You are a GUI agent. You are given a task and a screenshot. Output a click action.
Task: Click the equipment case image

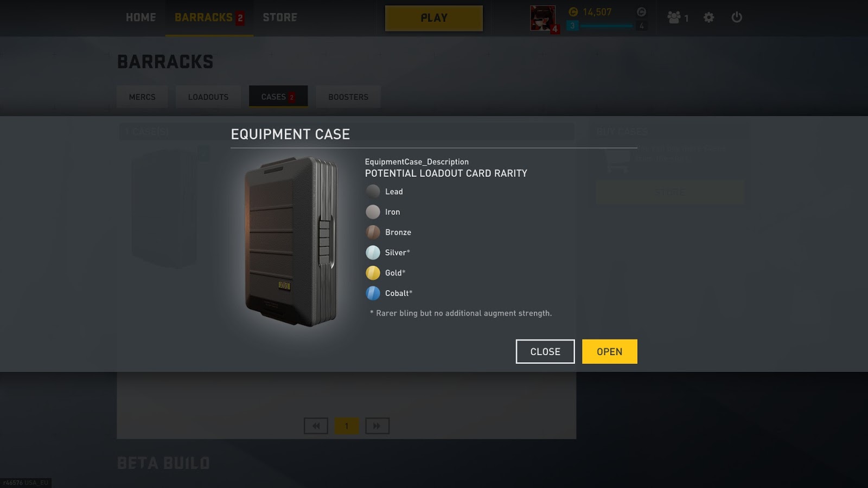pyautogui.click(x=291, y=241)
